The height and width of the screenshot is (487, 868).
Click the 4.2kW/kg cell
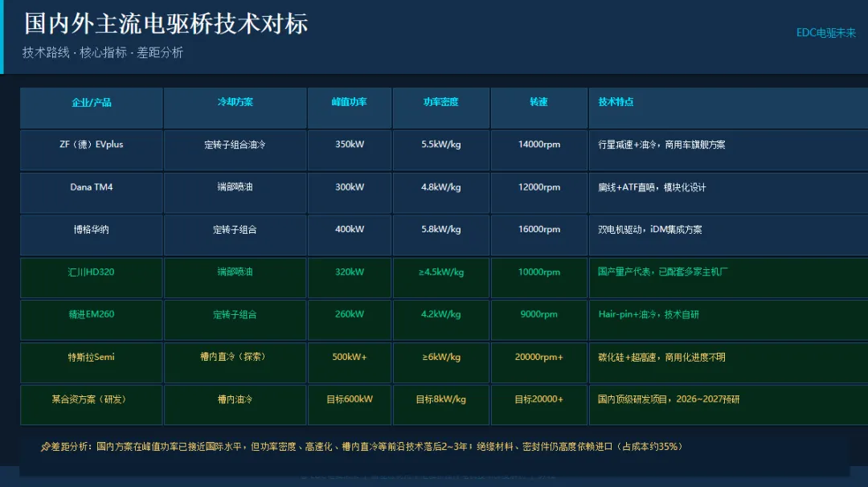[x=441, y=320]
